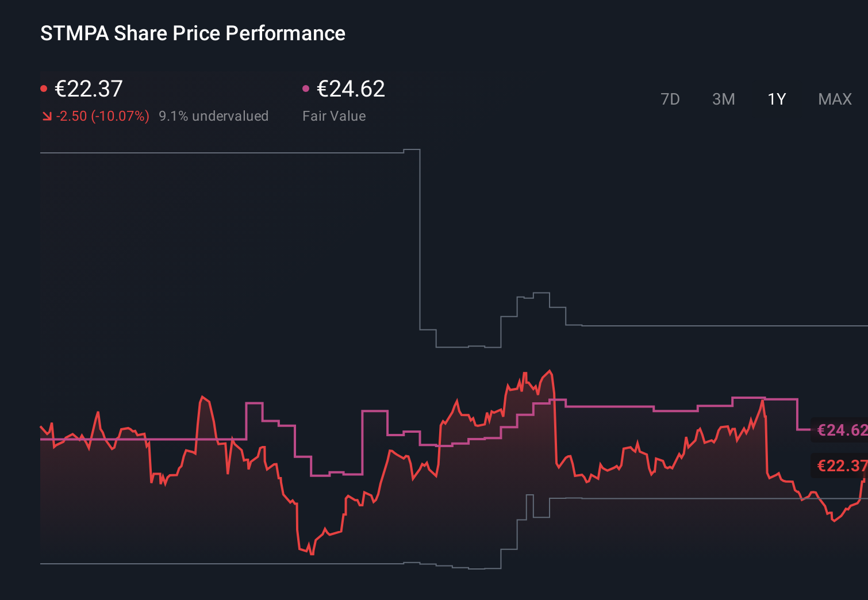Click the €24.62 tag on chart edge

[842, 430]
